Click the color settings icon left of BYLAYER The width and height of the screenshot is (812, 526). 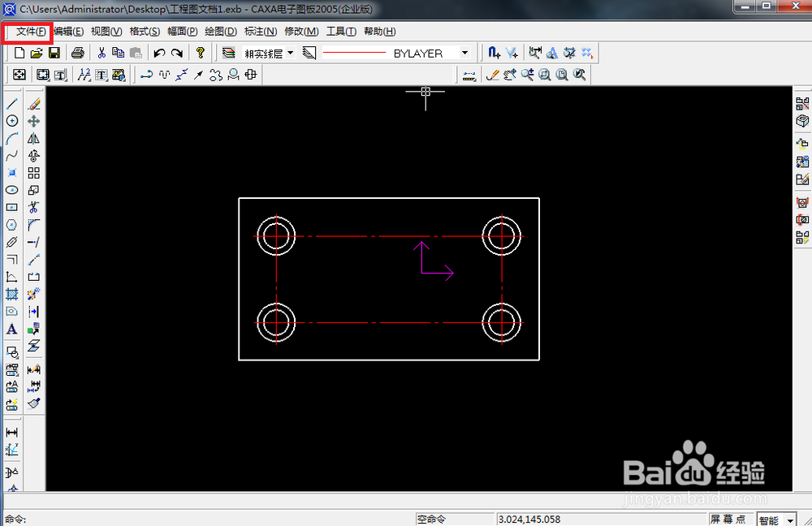coord(309,53)
